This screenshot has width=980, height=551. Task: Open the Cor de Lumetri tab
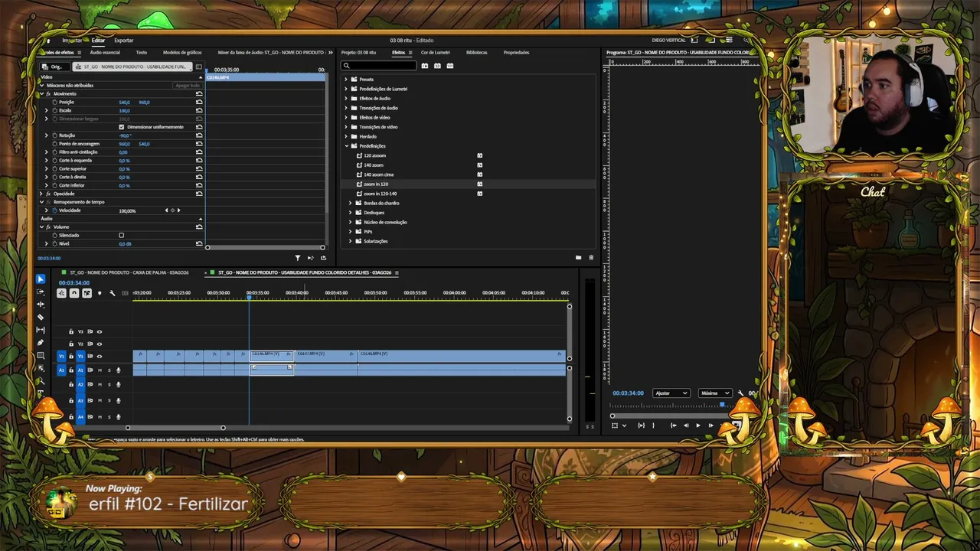(436, 53)
